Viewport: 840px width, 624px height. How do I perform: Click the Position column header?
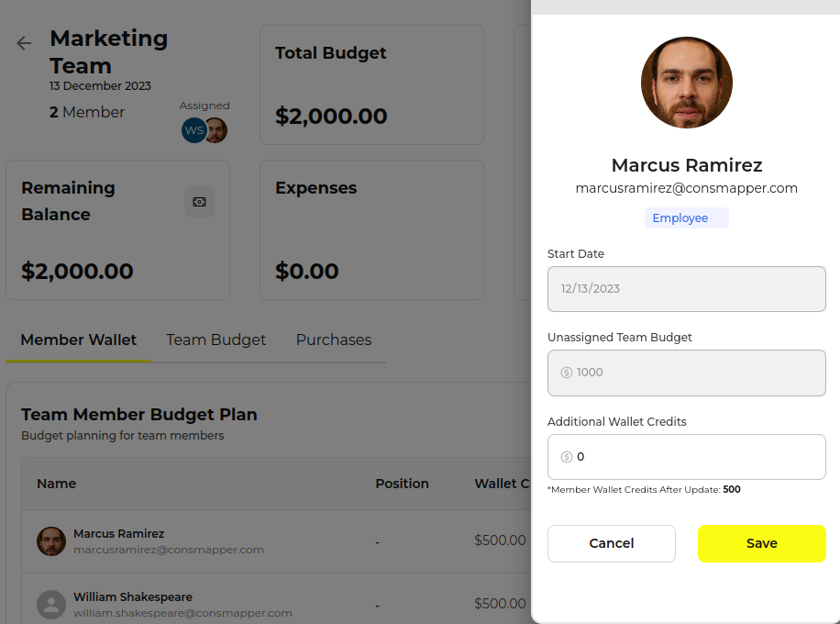click(x=402, y=484)
